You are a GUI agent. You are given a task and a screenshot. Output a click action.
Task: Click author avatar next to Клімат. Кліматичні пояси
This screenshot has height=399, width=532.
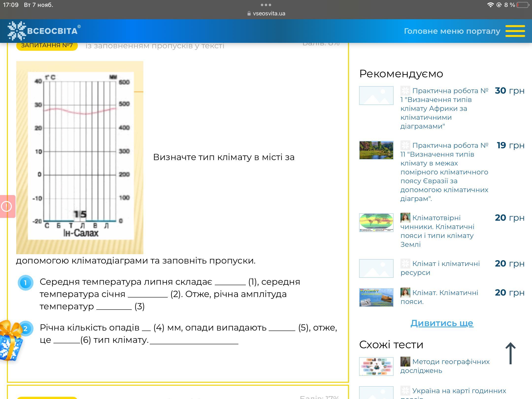pos(405,293)
